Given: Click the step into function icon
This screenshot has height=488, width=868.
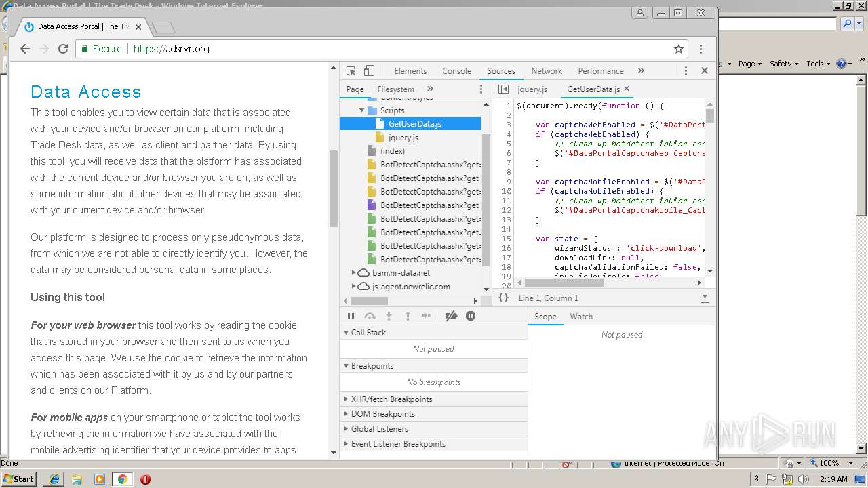Looking at the screenshot, I should 389,316.
